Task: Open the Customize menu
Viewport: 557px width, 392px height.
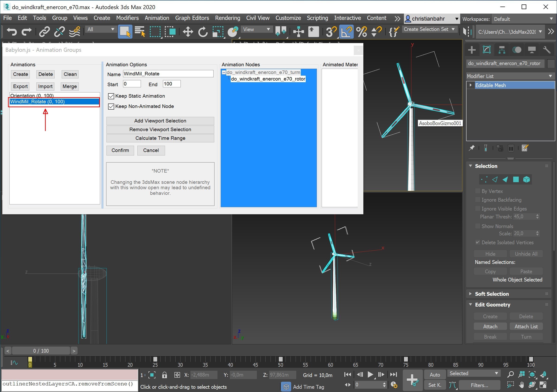Action: pyautogui.click(x=288, y=18)
